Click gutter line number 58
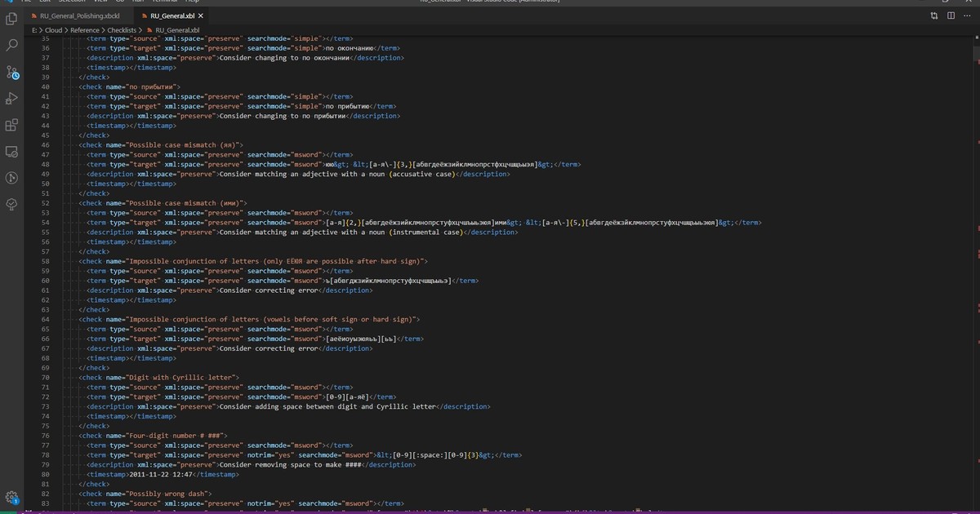This screenshot has height=514, width=980. point(45,261)
